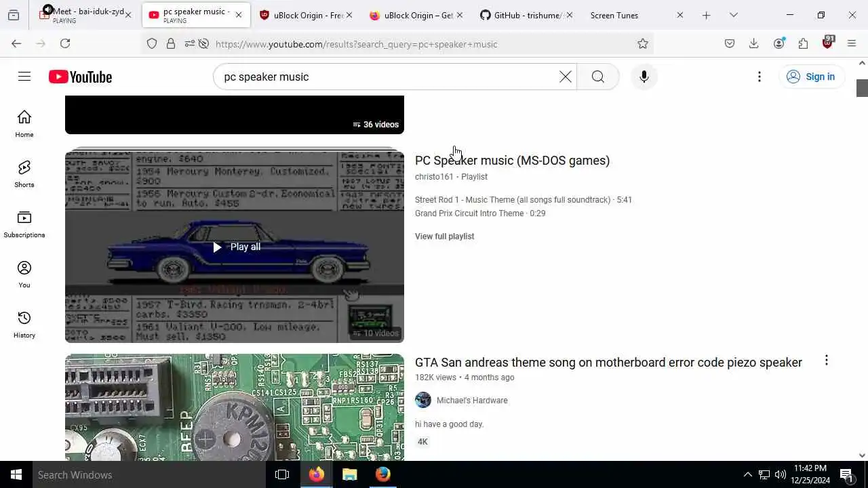The image size is (868, 488).
Task: Open History in the sidebar
Action: (24, 325)
